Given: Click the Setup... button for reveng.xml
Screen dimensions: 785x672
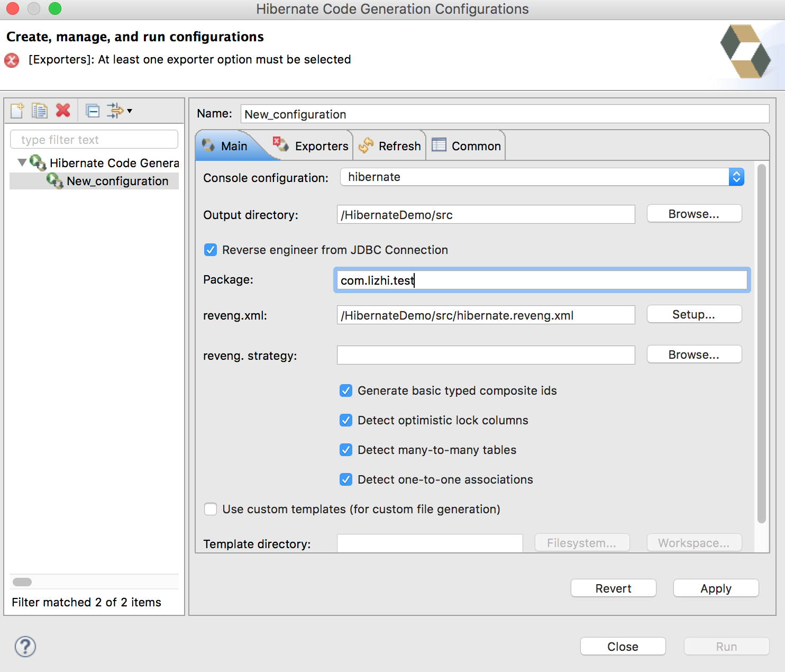Looking at the screenshot, I should 694,314.
